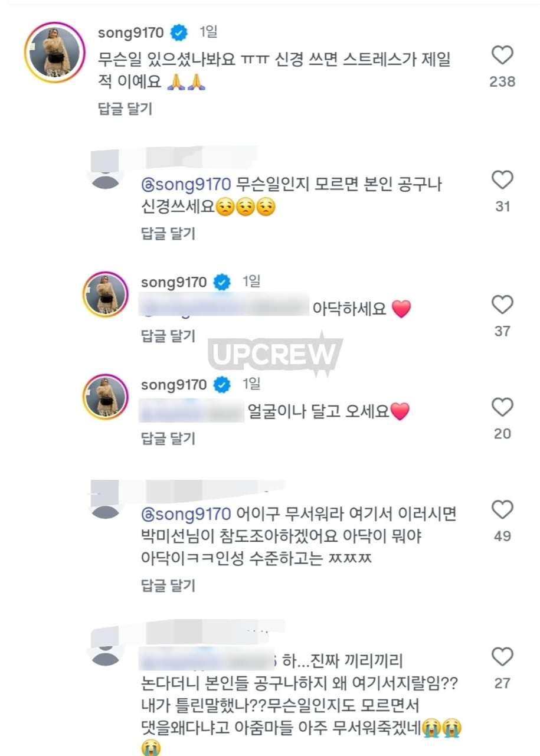Open @song9170 mention in 무슨일인지 모르면 reply
The height and width of the screenshot is (756, 540).
pos(186,185)
